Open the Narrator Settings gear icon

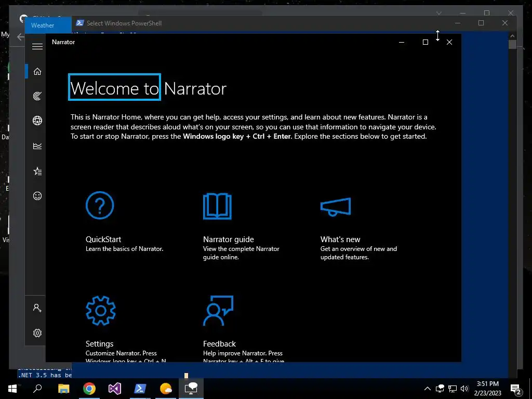[100, 311]
